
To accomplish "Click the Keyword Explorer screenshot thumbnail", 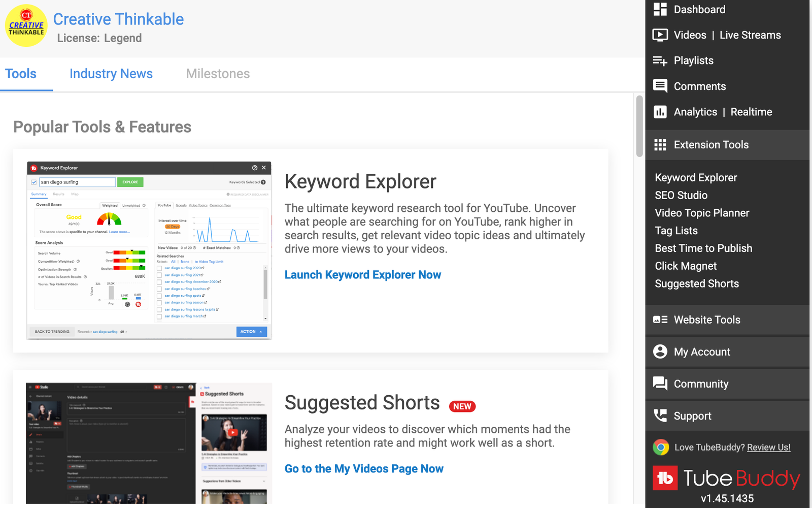I will point(149,250).
